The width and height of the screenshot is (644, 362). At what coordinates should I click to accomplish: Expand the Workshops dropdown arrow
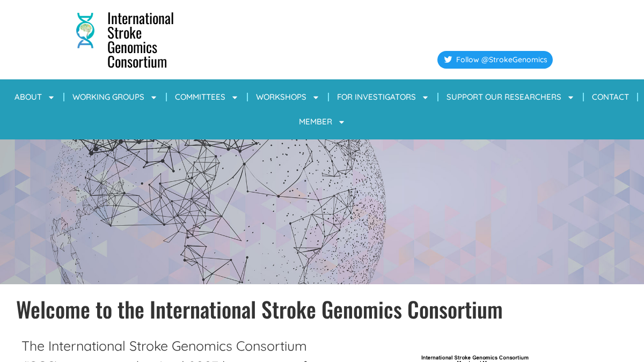tap(316, 98)
